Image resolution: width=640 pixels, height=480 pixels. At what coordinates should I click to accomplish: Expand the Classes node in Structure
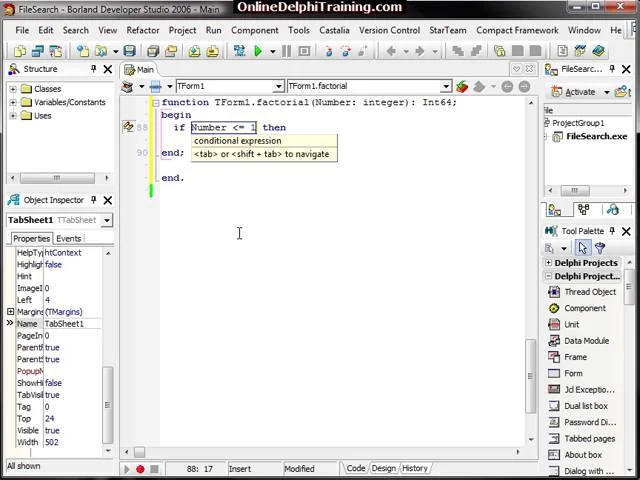(14, 89)
